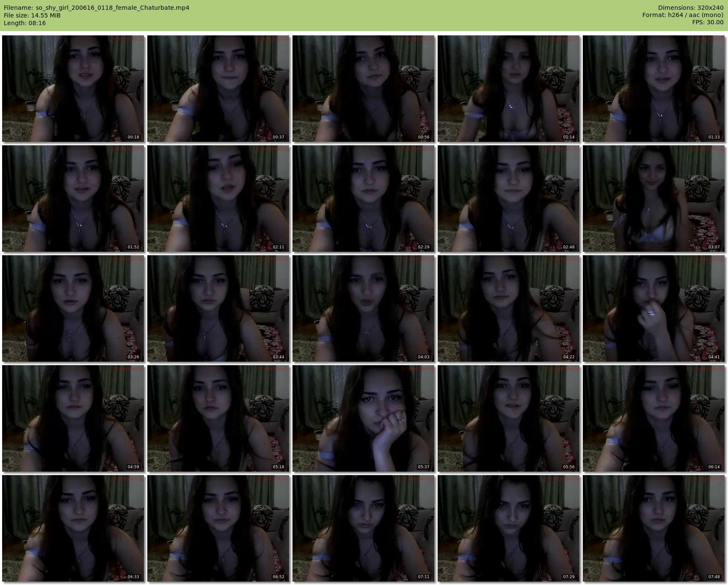
Task: Select the 'File size: 14.55 MiB' text
Action: [32, 15]
